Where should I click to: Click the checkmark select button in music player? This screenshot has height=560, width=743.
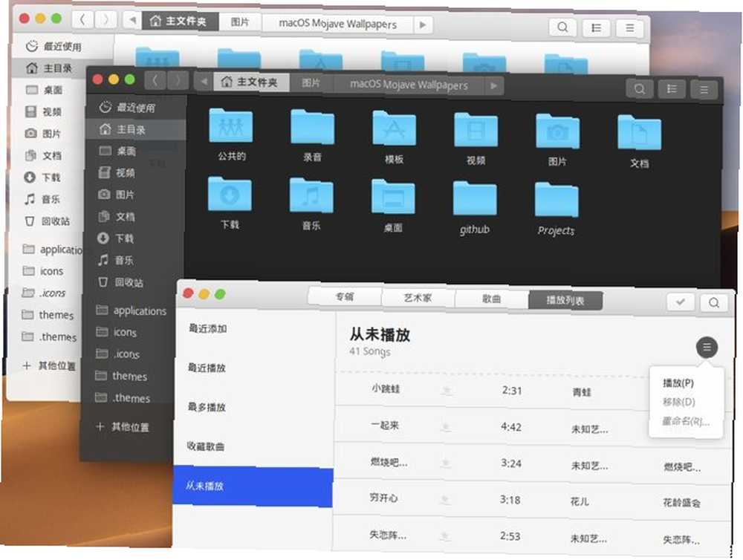[681, 302]
